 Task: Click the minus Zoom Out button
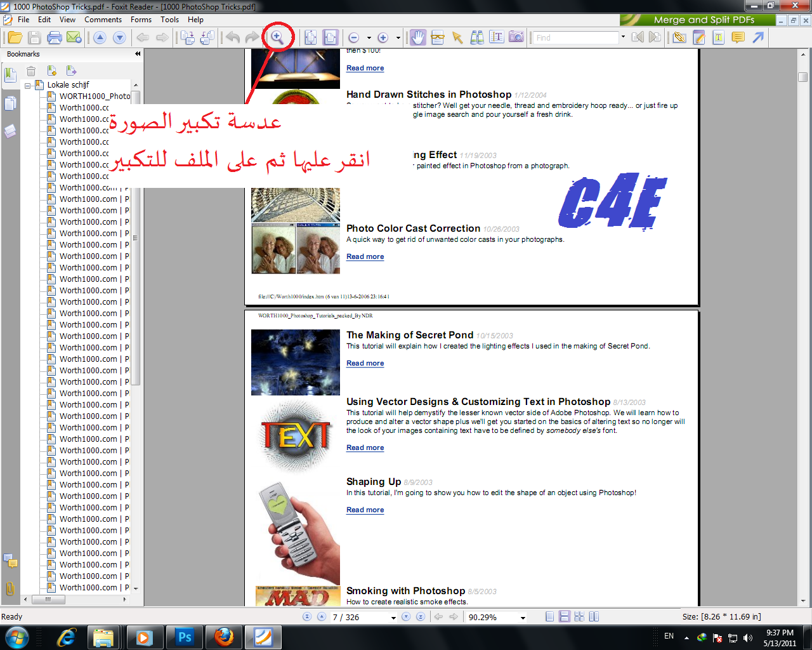(x=354, y=38)
